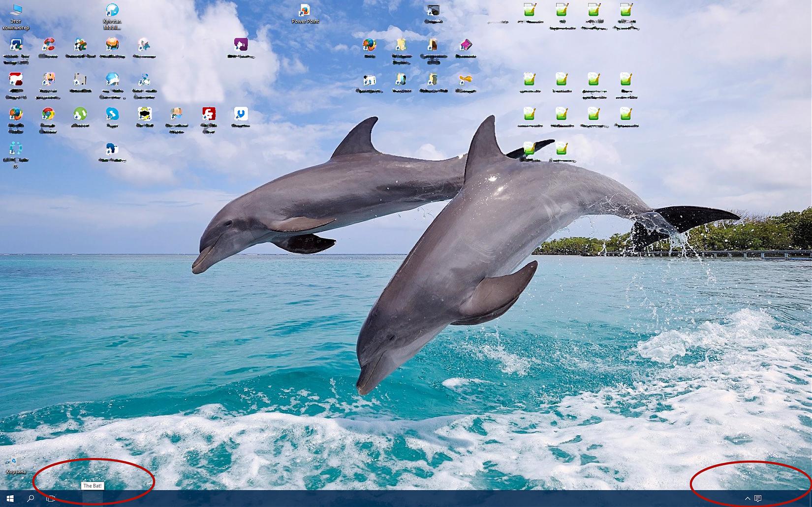Screen dimensions: 812x507
Task: Open the Корзина recycle bin
Action: [15, 463]
